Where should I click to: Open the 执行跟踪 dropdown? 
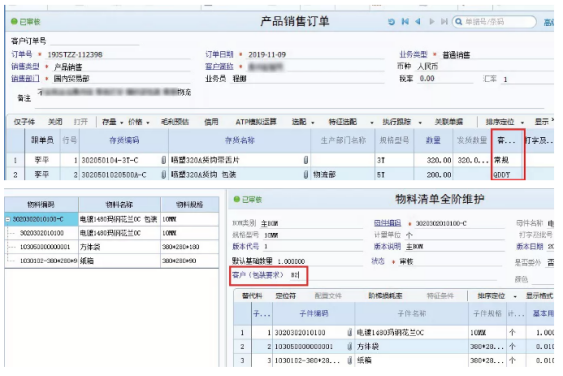[402, 122]
